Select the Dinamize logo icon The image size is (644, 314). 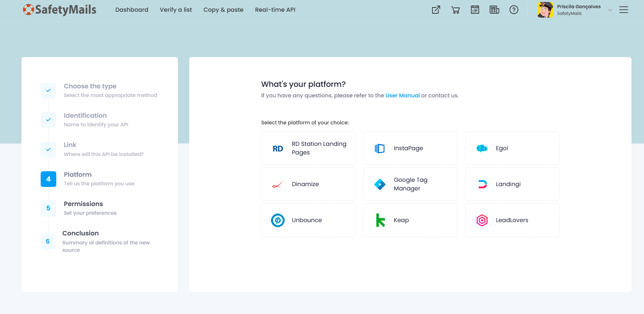click(278, 185)
